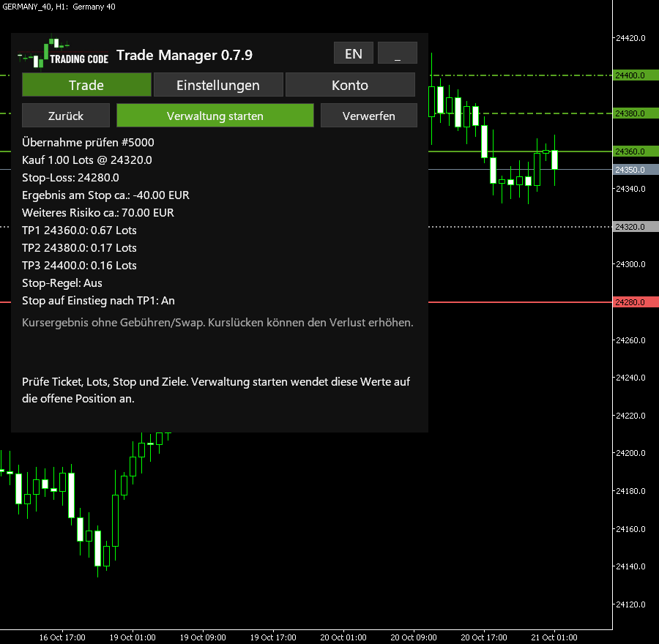This screenshot has width=659, height=644.
Task: Select the green 24400.0 TP3 price label
Action: click(636, 75)
